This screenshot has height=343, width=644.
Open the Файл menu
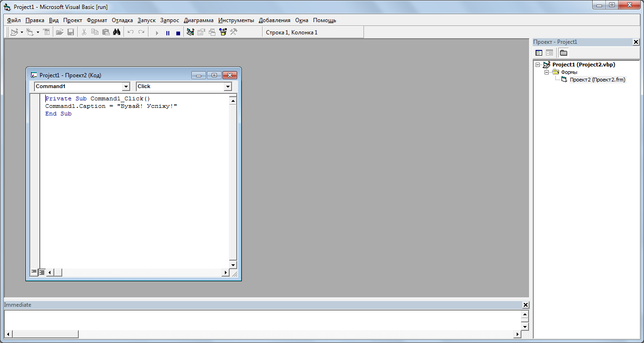pyautogui.click(x=14, y=20)
